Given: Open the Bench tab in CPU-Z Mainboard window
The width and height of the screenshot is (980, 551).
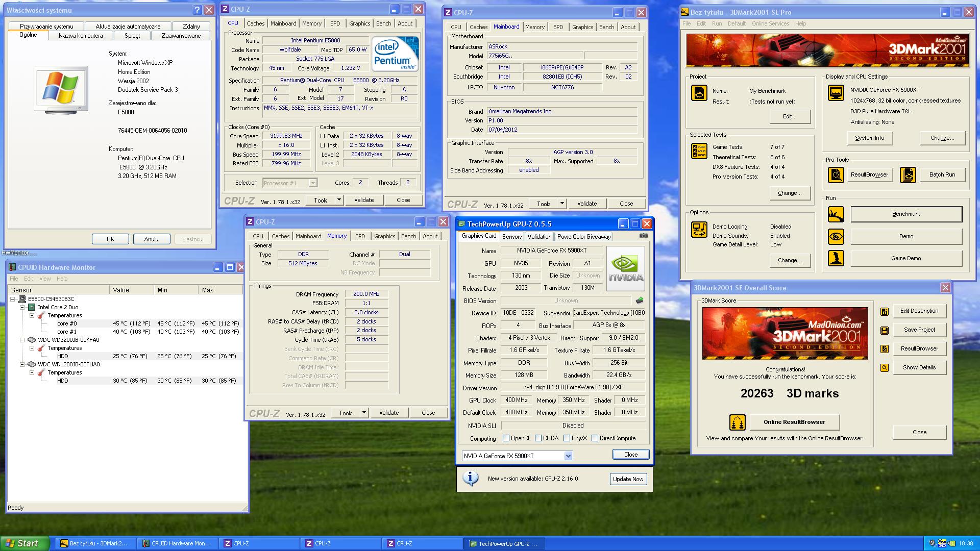Looking at the screenshot, I should pyautogui.click(x=606, y=27).
